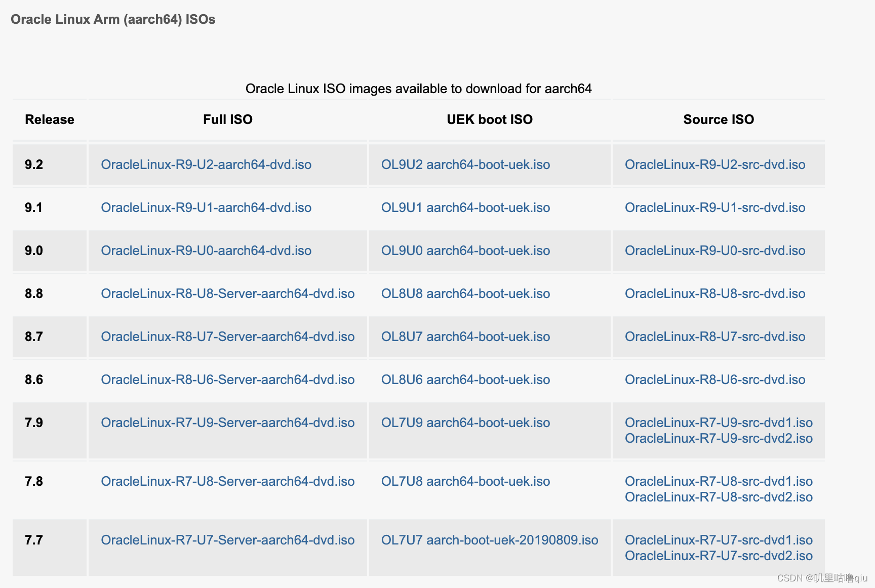This screenshot has height=588, width=875.
Task: Open OL7U8 aarch64-boot-uek.iso link
Action: click(x=465, y=481)
